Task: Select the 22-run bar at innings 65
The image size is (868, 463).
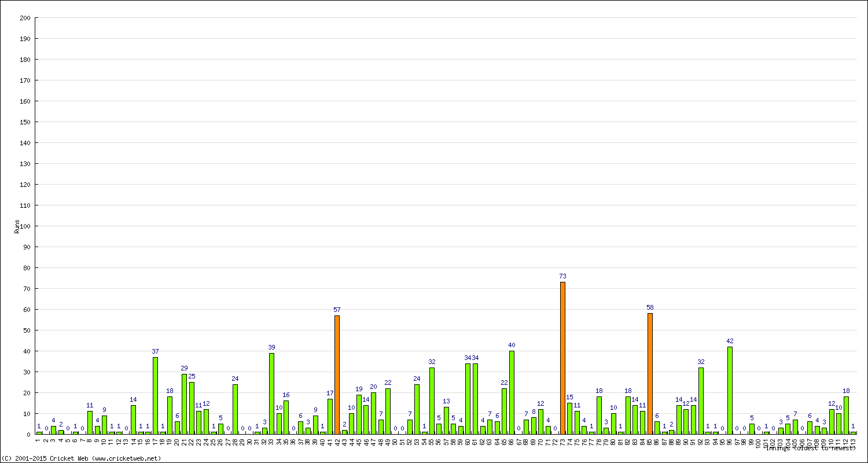Action: 504,411
